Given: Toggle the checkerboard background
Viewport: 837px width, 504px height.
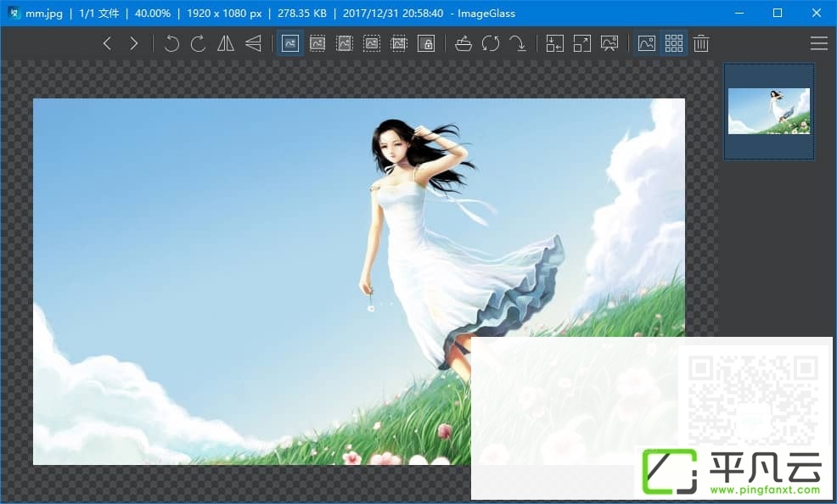Looking at the screenshot, I should 647,43.
